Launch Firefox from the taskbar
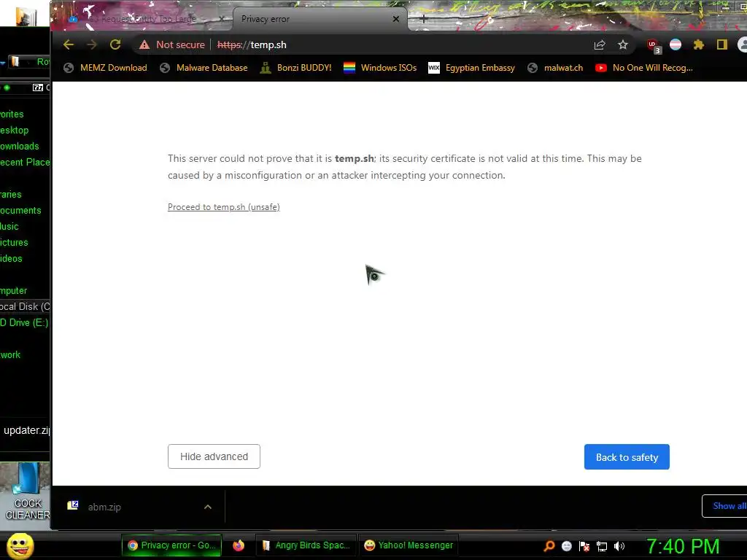This screenshot has width=747, height=560. click(x=239, y=545)
